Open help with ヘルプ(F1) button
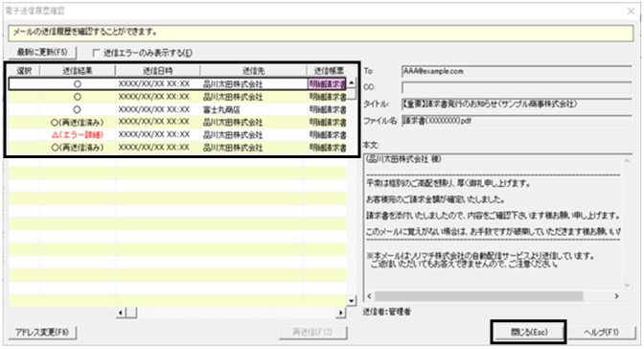This screenshot has width=644, height=349. [x=601, y=332]
